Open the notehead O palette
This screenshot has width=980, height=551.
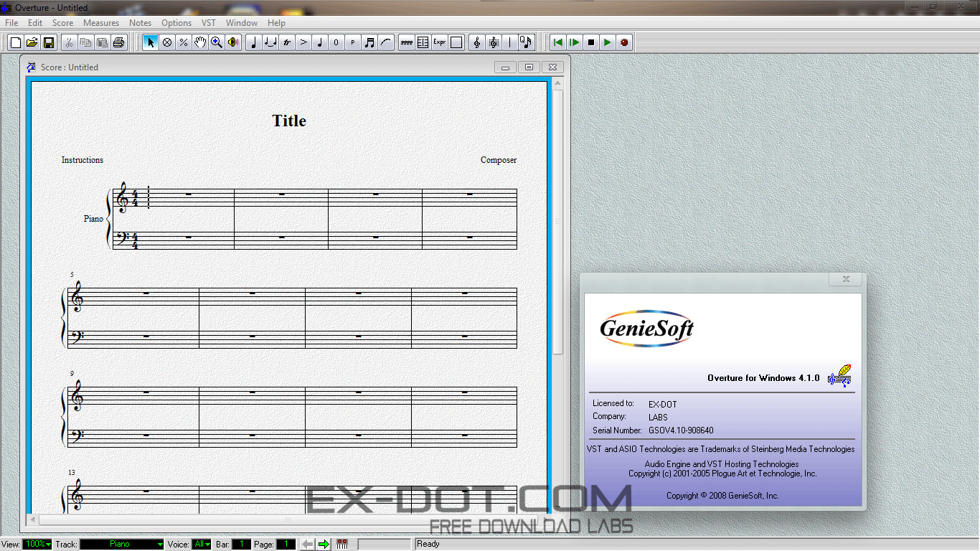click(x=336, y=42)
